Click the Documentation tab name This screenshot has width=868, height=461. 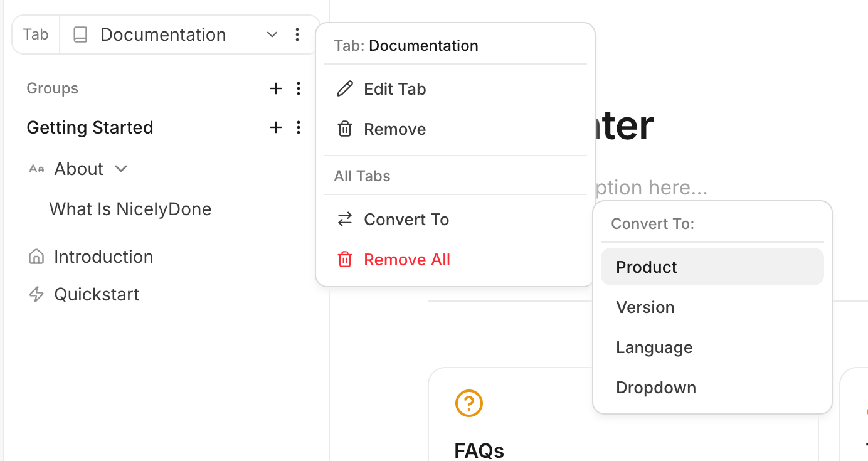(163, 34)
